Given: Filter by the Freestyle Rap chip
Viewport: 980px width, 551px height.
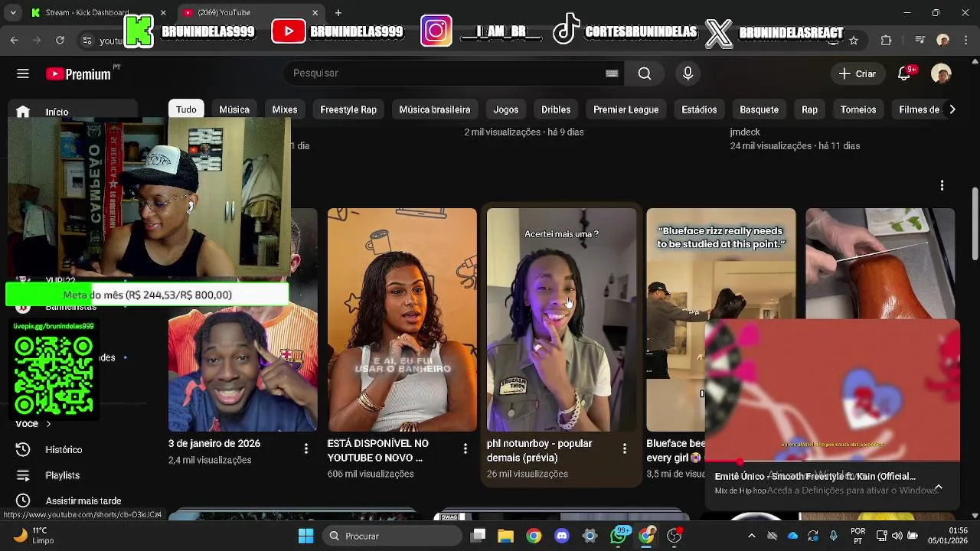Looking at the screenshot, I should [348, 109].
